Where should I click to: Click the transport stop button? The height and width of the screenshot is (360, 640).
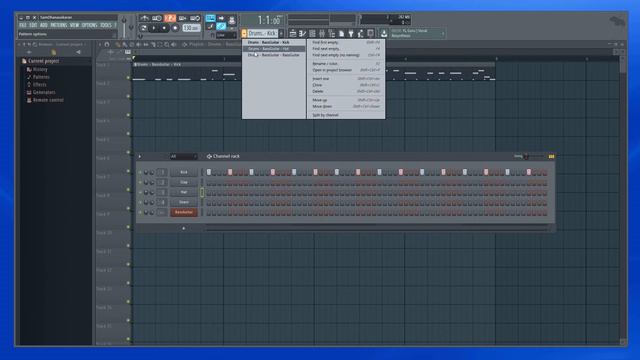pos(164,28)
